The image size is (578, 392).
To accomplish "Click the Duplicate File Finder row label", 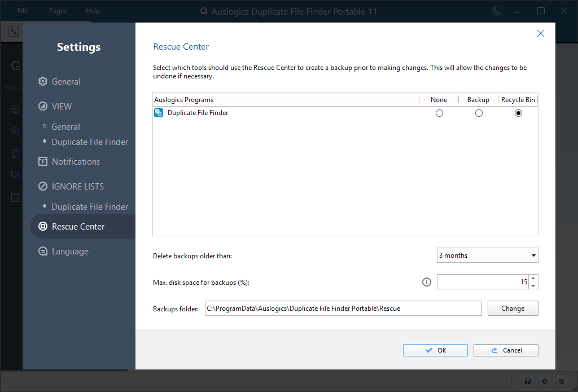I will pyautogui.click(x=198, y=113).
